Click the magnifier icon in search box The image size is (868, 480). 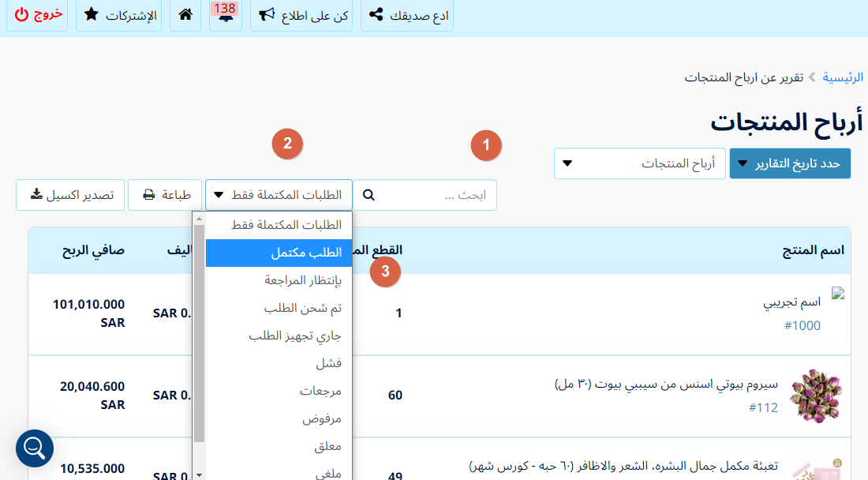coord(369,195)
